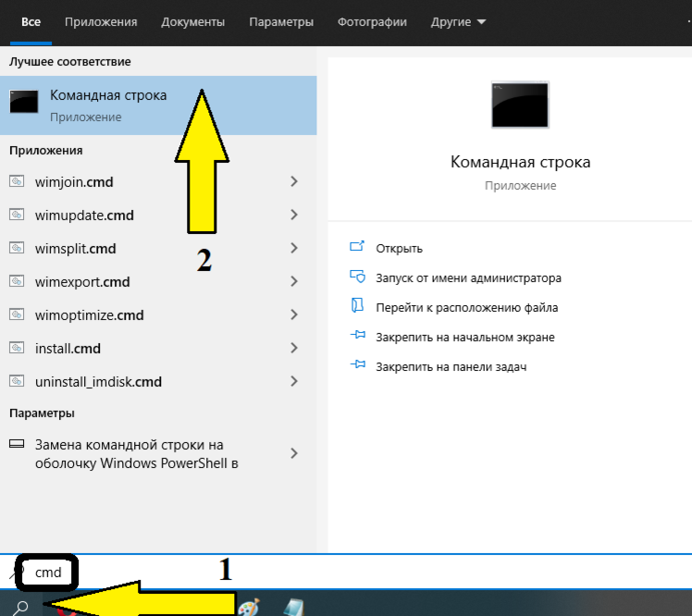This screenshot has width=692, height=616.
Task: Click the wimjoin.cmd file icon
Action: [x=17, y=181]
